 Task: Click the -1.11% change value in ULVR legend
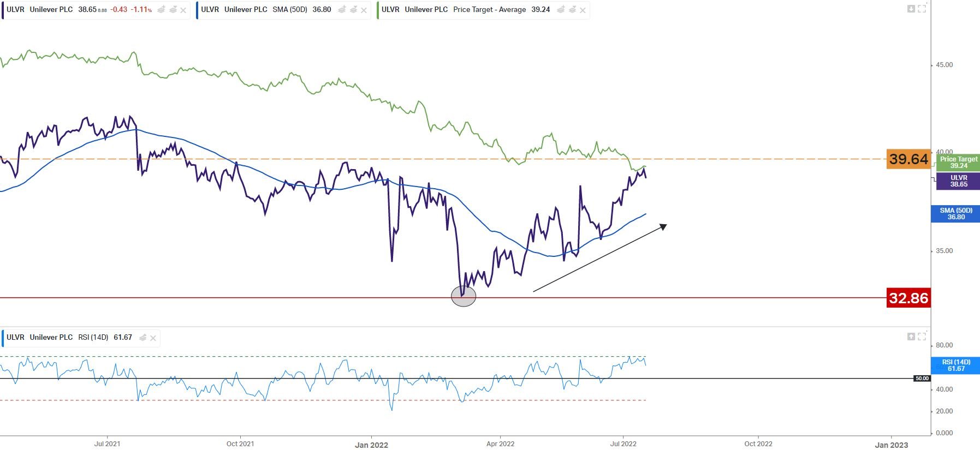141,10
